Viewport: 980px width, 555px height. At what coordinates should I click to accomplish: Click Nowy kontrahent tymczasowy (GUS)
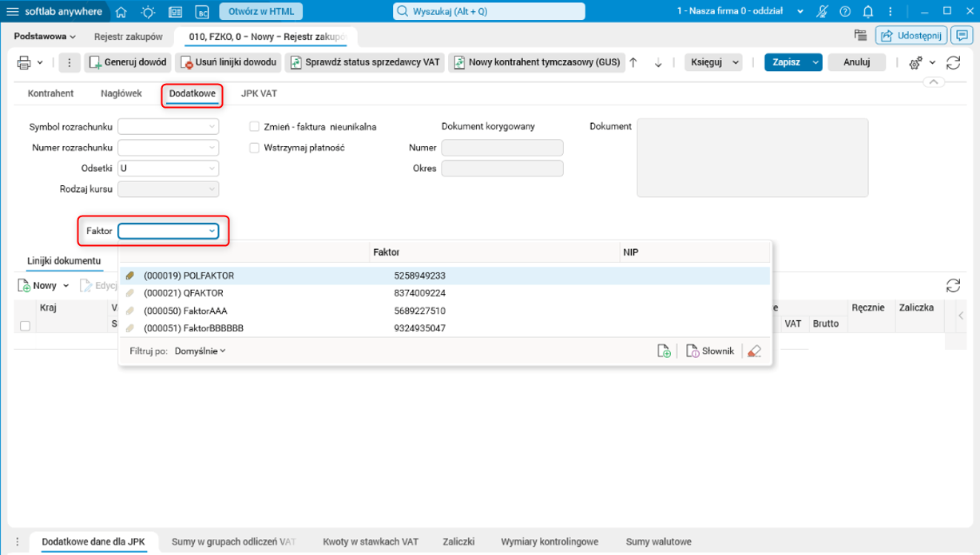pyautogui.click(x=536, y=62)
